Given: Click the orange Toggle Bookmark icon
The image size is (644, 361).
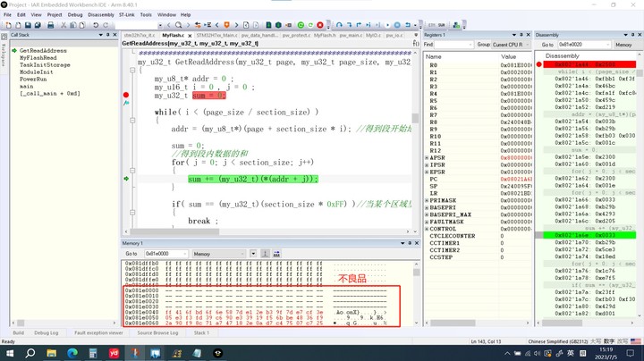Looking at the screenshot, I should 226,25.
